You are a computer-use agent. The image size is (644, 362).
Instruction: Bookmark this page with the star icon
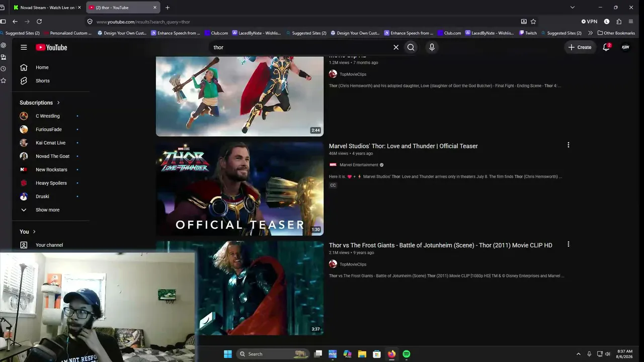[533, 22]
